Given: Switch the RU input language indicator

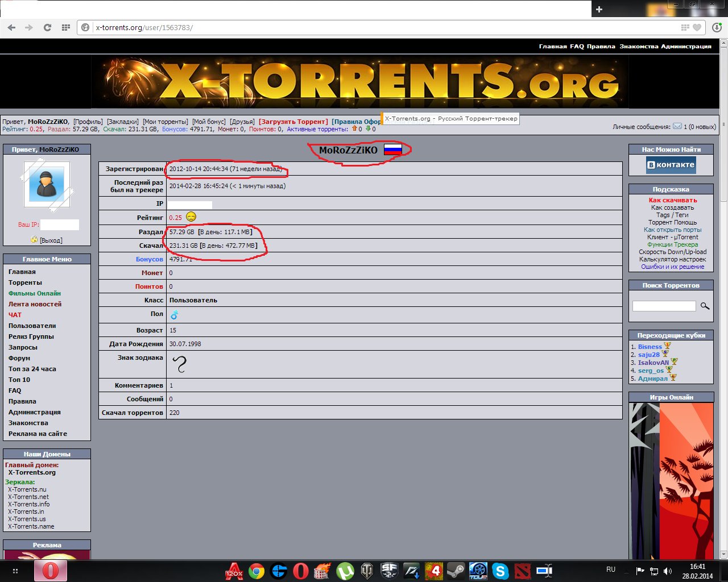Looking at the screenshot, I should click(x=611, y=569).
